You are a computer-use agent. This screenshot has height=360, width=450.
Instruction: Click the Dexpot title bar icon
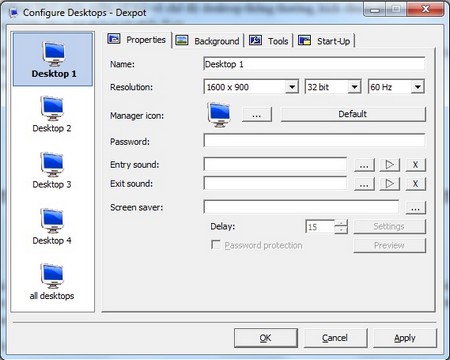[x=13, y=13]
